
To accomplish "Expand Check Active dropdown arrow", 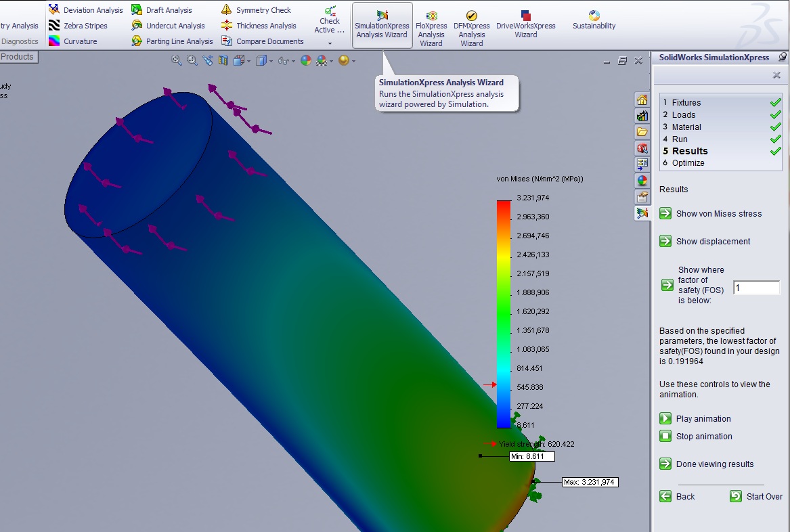I will (330, 43).
